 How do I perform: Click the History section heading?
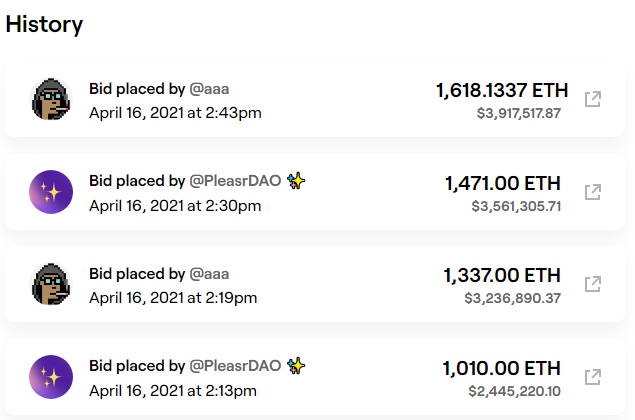coord(44,24)
